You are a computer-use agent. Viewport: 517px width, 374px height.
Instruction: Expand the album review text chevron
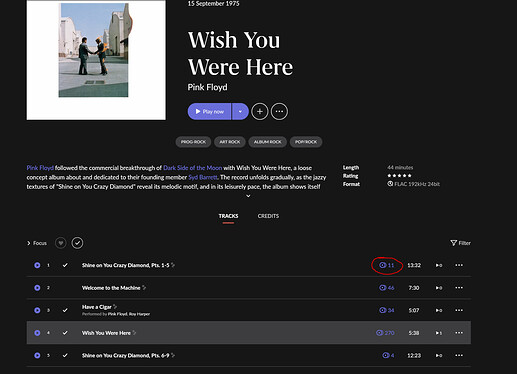tap(248, 196)
